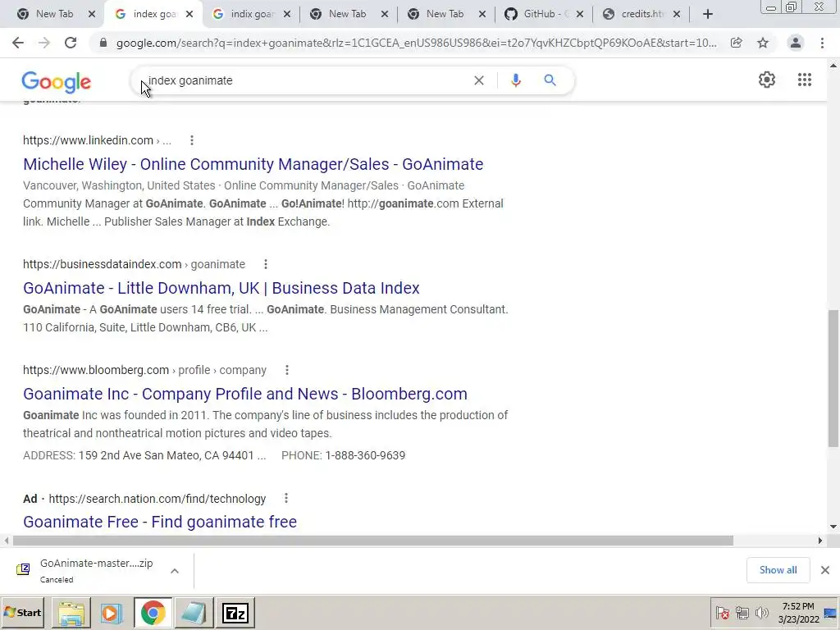
Task: Open Michelle Wiley LinkedIn result
Action: 253,164
